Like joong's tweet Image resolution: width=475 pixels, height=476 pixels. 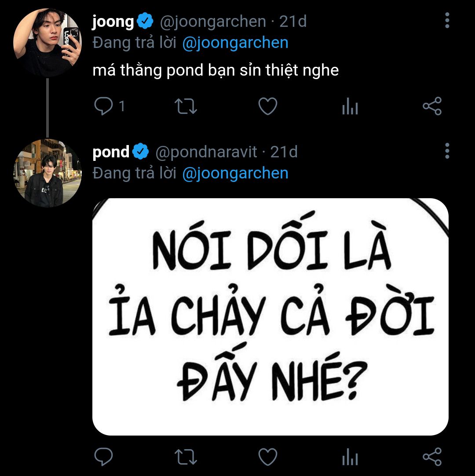(x=267, y=106)
